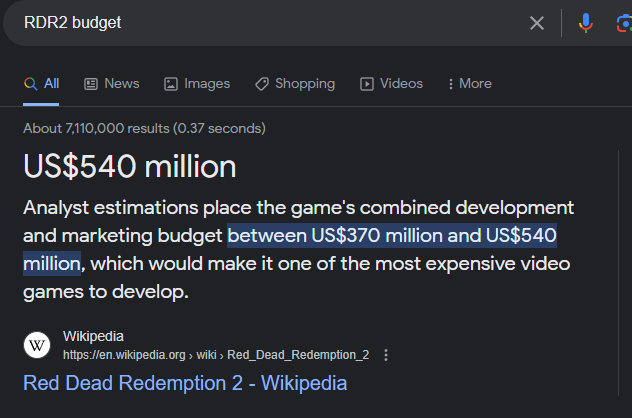Switch to the News tab

pos(121,84)
